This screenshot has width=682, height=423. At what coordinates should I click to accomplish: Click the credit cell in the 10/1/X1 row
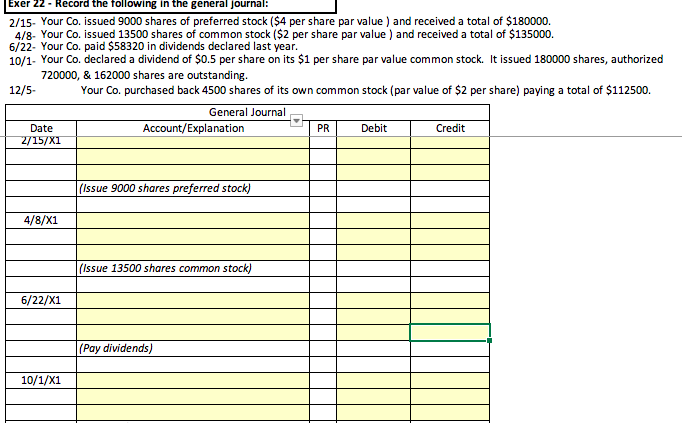coord(450,380)
